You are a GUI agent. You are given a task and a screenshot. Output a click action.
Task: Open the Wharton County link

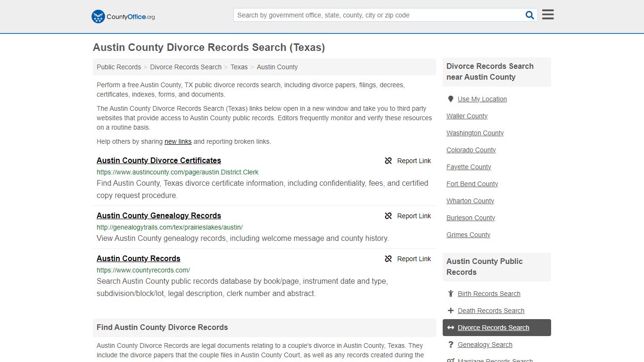470,201
